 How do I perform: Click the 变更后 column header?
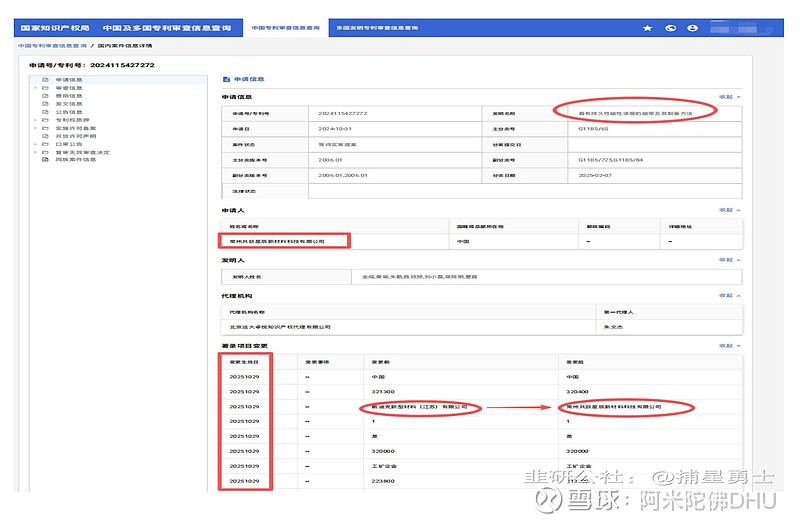[575, 362]
